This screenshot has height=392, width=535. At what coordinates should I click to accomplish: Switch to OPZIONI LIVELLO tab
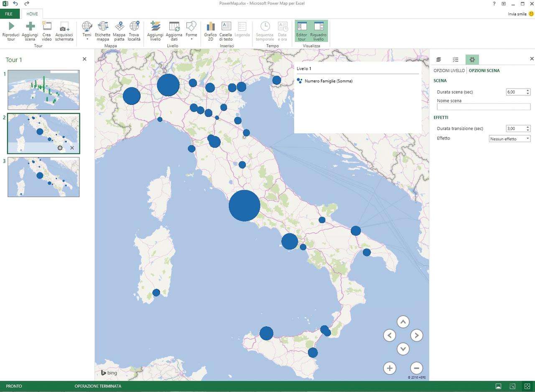click(x=449, y=71)
